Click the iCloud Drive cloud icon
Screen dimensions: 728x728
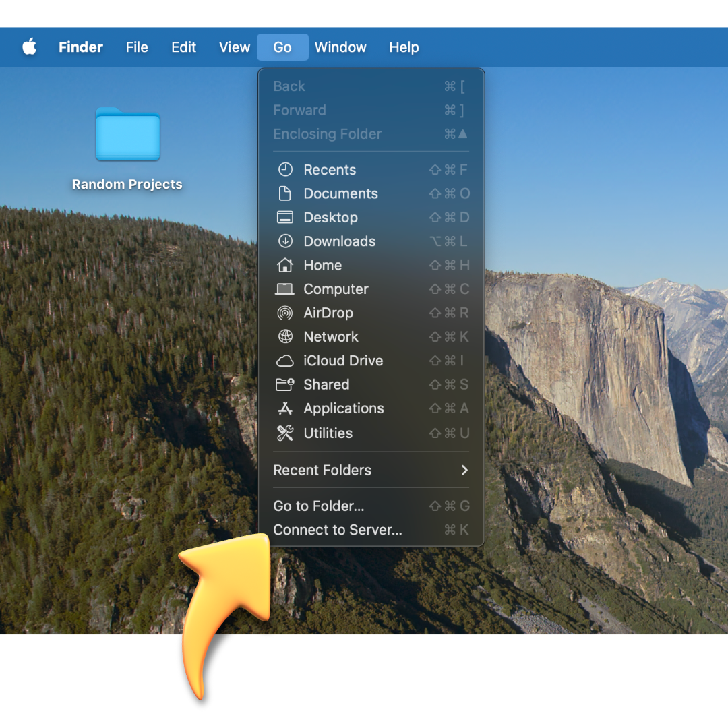[285, 361]
